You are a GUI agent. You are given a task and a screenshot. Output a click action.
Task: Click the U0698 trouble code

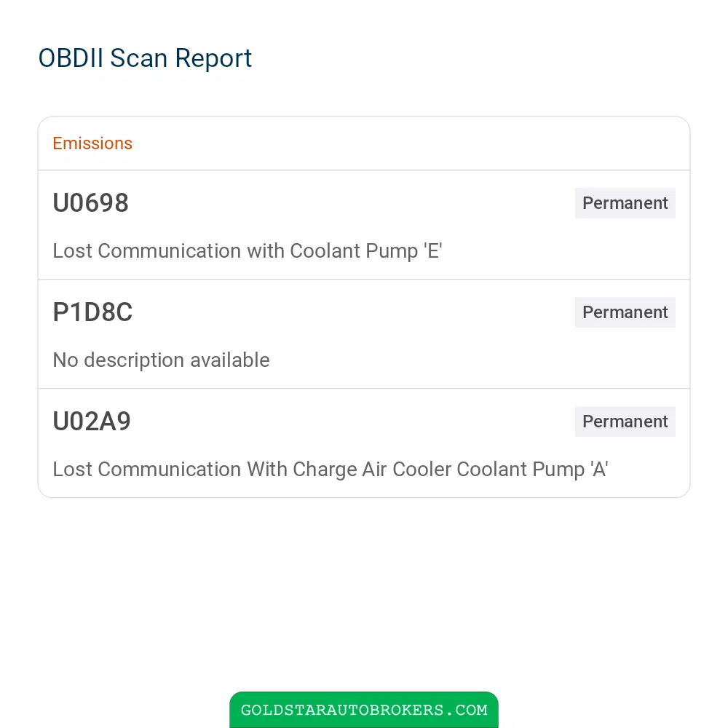click(x=90, y=203)
